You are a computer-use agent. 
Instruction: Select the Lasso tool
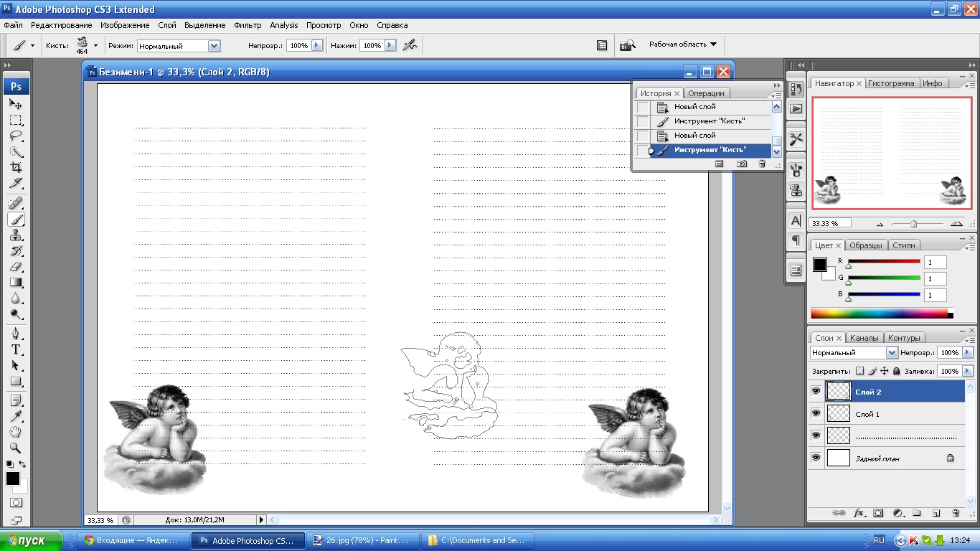tap(16, 136)
